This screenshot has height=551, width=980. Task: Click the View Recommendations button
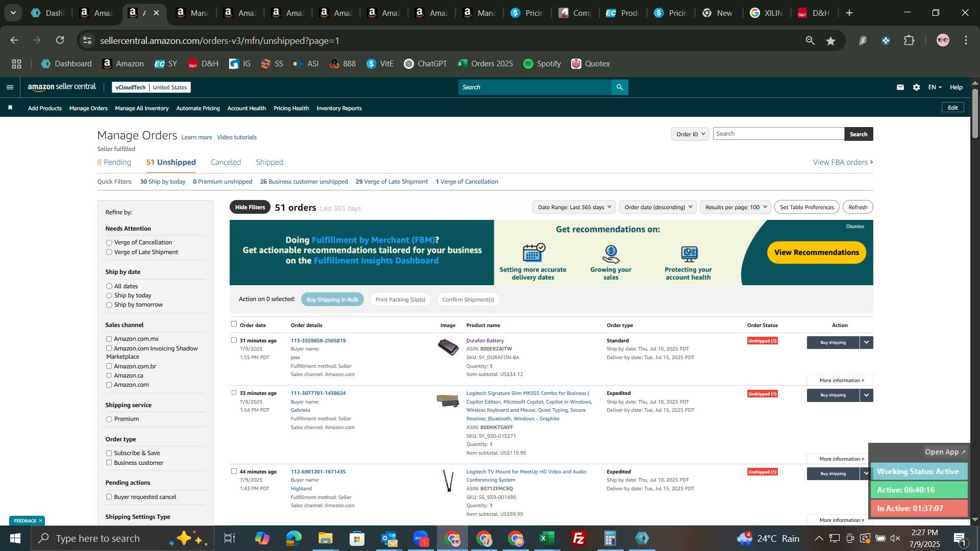pyautogui.click(x=816, y=253)
